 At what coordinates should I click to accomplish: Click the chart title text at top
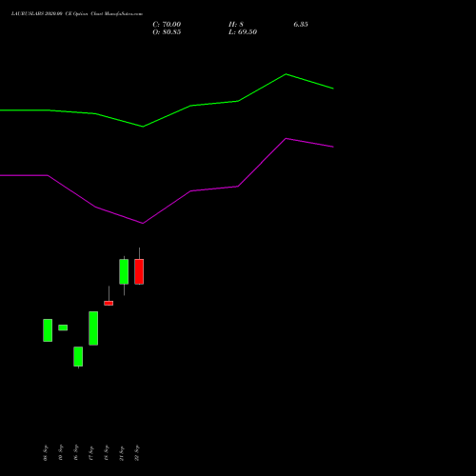click(77, 13)
